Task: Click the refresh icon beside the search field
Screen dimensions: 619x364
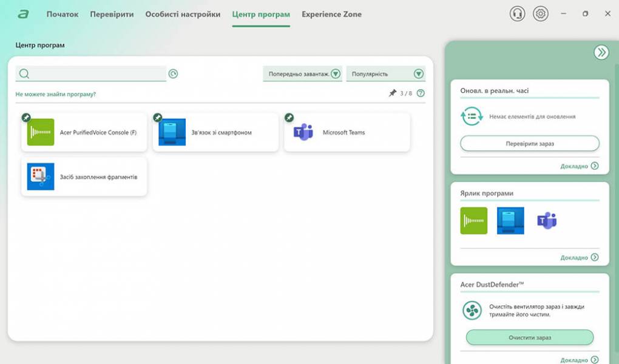Action: pyautogui.click(x=174, y=74)
